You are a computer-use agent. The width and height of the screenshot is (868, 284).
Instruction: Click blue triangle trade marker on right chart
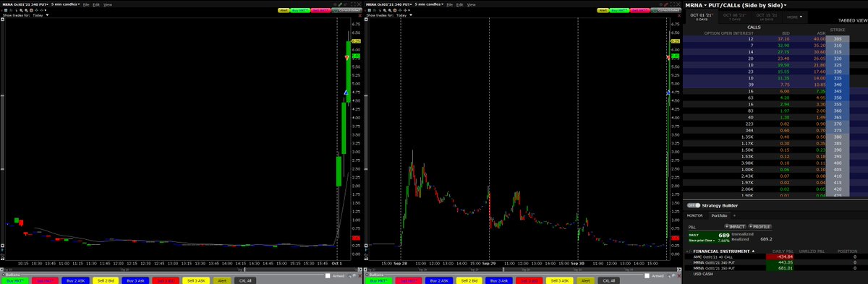(668, 93)
